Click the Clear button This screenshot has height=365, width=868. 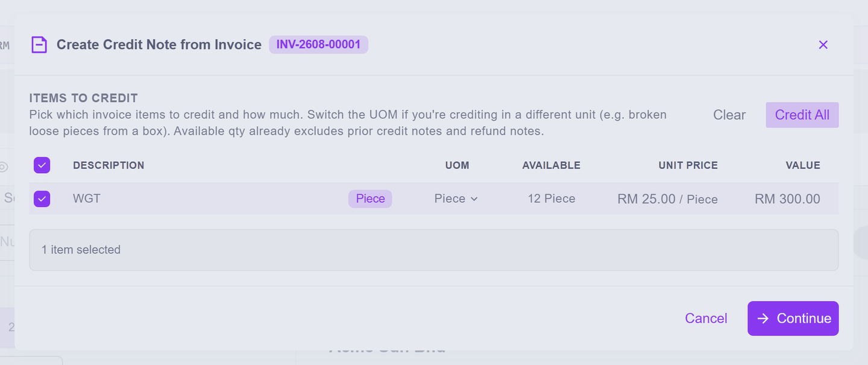point(729,115)
